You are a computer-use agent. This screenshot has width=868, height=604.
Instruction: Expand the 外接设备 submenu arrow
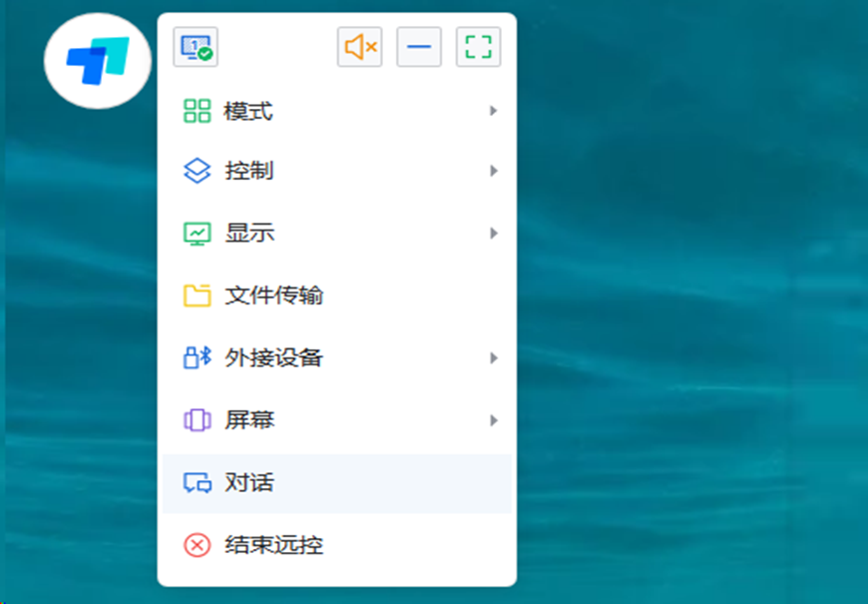click(493, 358)
